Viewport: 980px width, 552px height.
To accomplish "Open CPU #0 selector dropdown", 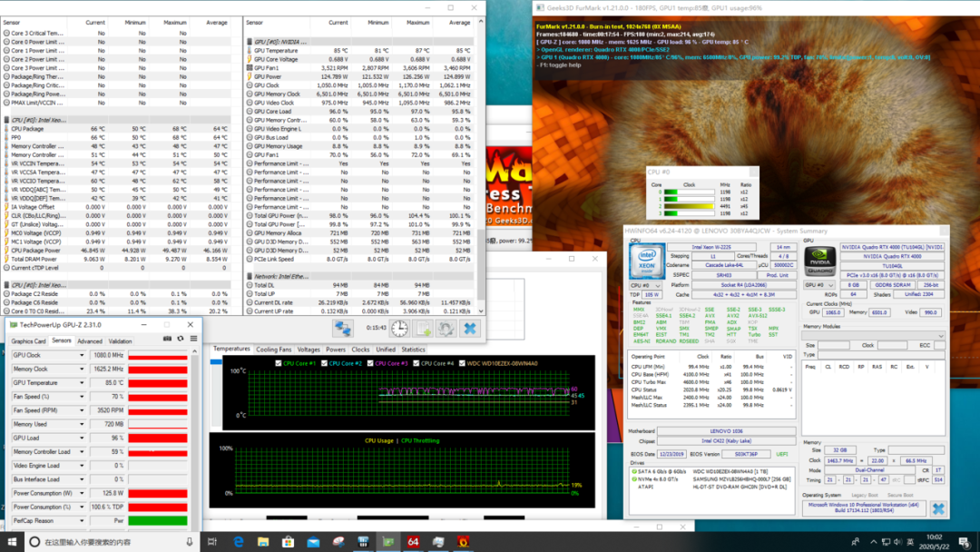I will 645,285.
